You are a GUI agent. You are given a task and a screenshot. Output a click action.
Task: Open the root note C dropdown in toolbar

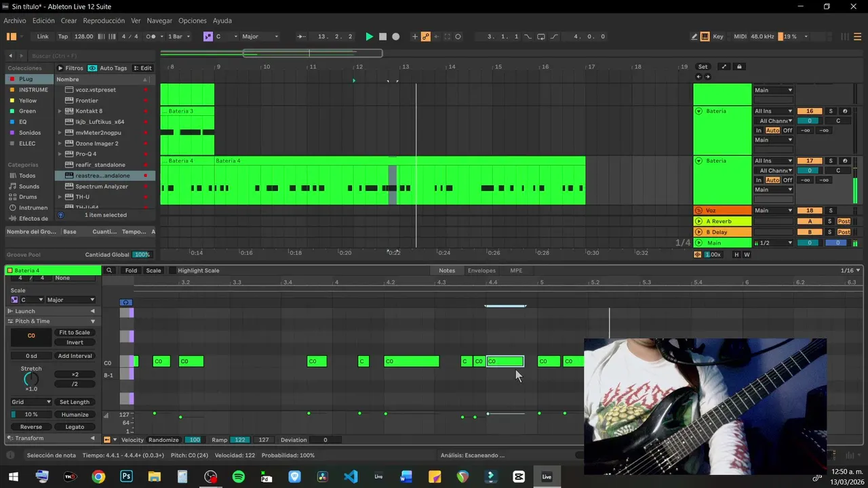226,37
